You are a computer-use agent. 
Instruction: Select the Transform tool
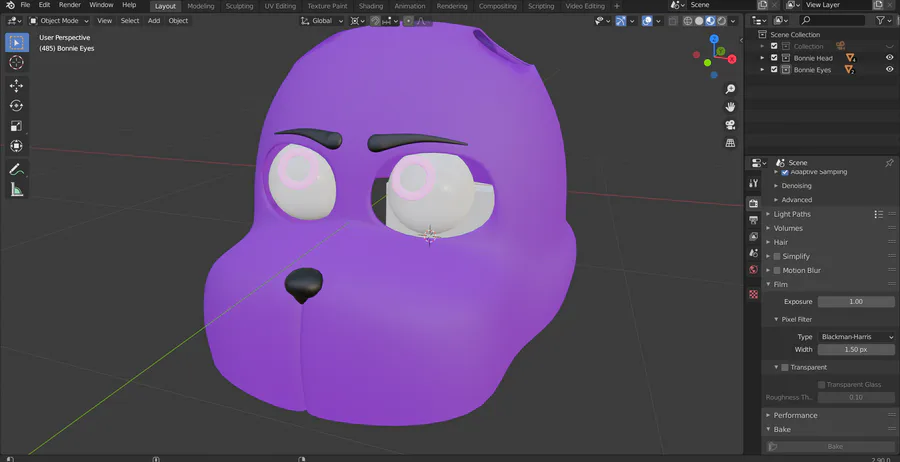[x=17, y=146]
